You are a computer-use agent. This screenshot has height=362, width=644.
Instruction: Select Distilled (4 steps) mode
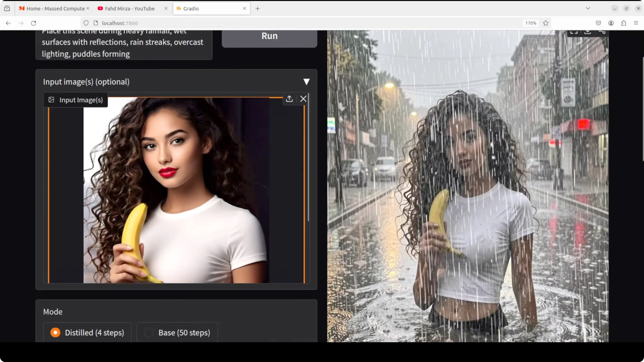tap(55, 332)
